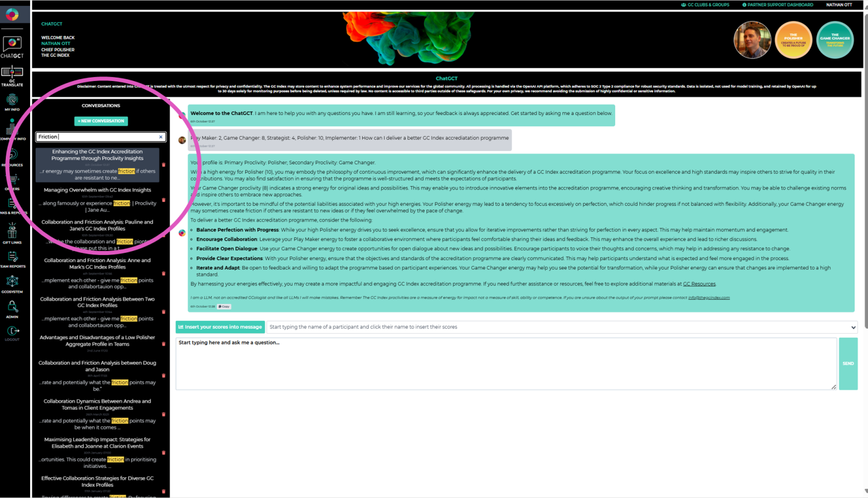Open GC Clubs & Groups in top bar

pyautogui.click(x=705, y=5)
